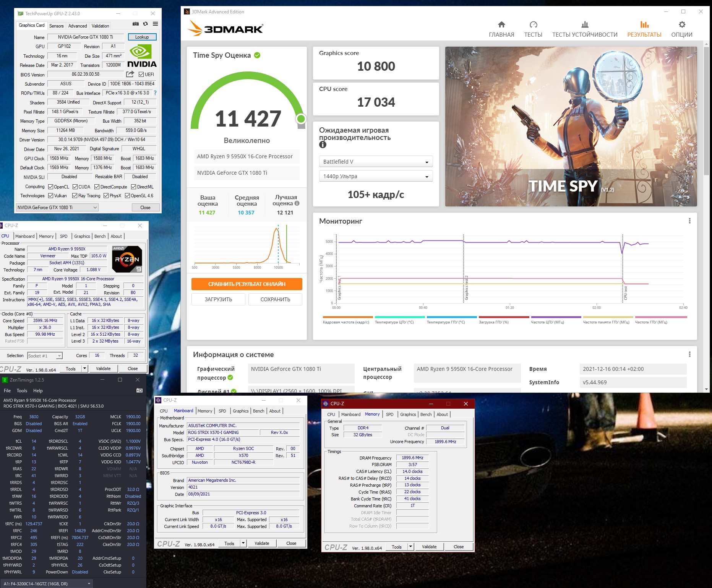Toggle the OpenCL checkbox
The width and height of the screenshot is (712, 588).
click(x=51, y=187)
